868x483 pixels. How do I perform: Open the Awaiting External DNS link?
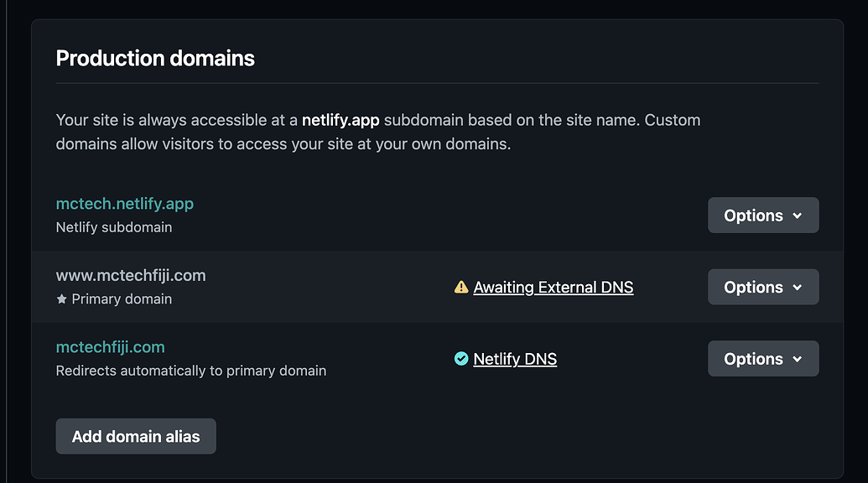[554, 288]
